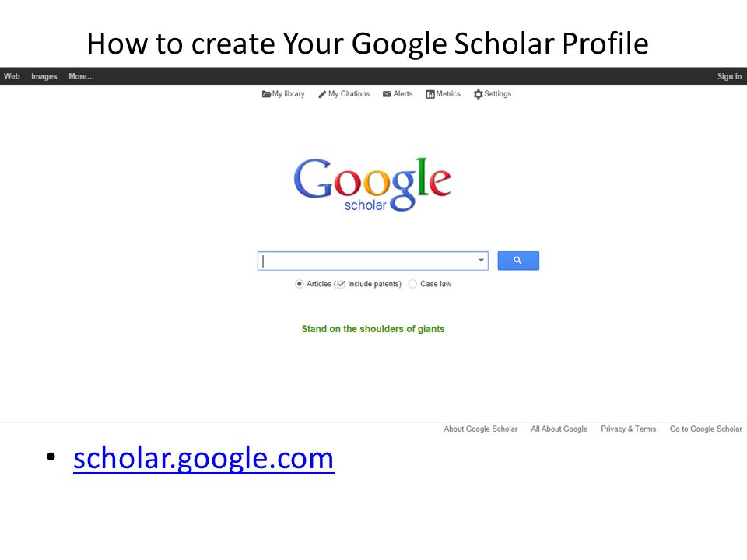Viewport: 747px width, 560px height.
Task: Select the Articles radio button
Action: tap(299, 284)
